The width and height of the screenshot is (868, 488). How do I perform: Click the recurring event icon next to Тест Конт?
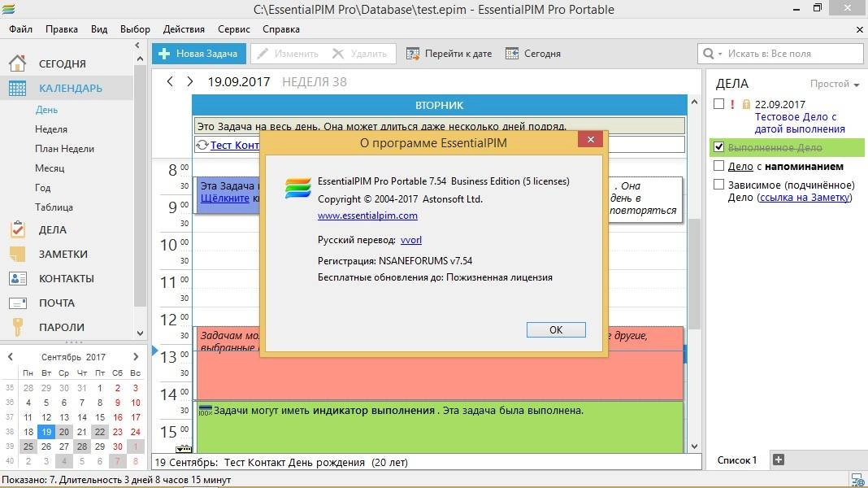coord(202,145)
